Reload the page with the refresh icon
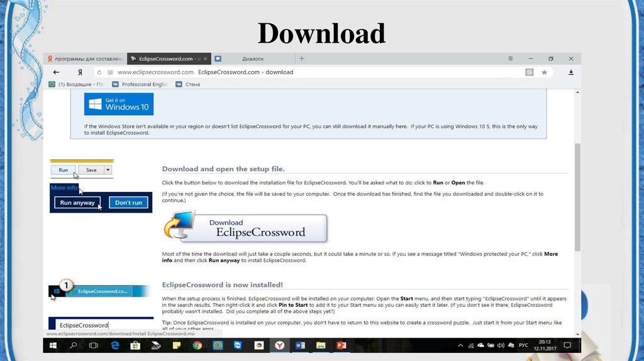 click(99, 72)
